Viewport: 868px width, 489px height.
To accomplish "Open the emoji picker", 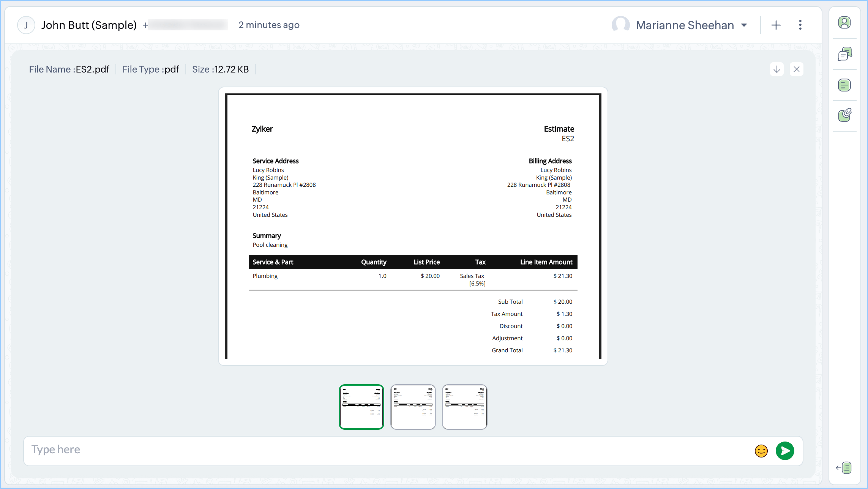I will pos(761,451).
